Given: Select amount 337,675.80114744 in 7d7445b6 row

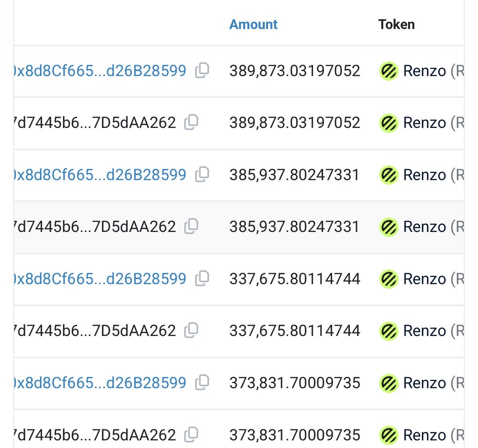Looking at the screenshot, I should (295, 331).
